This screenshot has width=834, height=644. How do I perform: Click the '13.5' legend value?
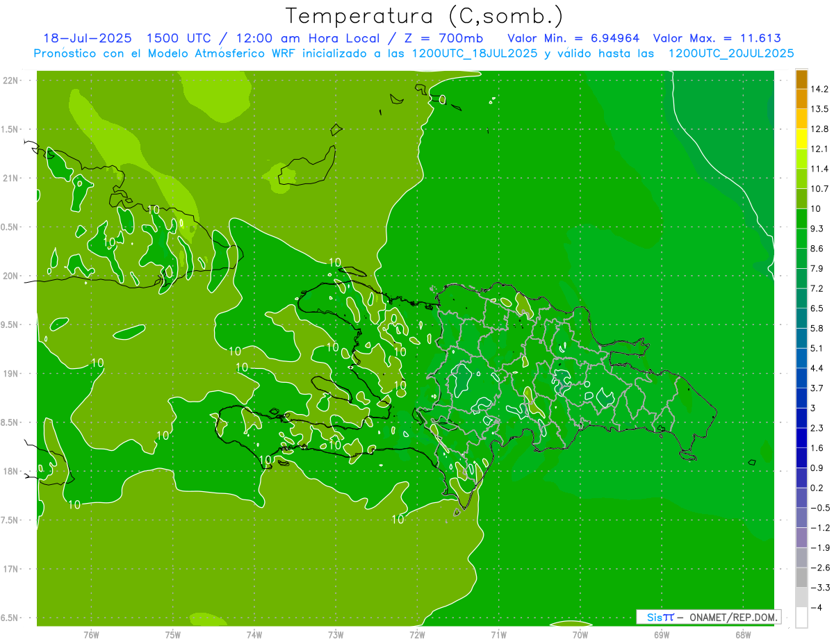(820, 109)
